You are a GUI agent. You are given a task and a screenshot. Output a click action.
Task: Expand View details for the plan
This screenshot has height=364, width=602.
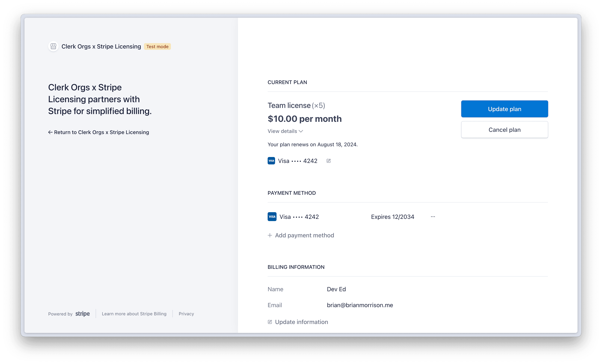click(285, 131)
